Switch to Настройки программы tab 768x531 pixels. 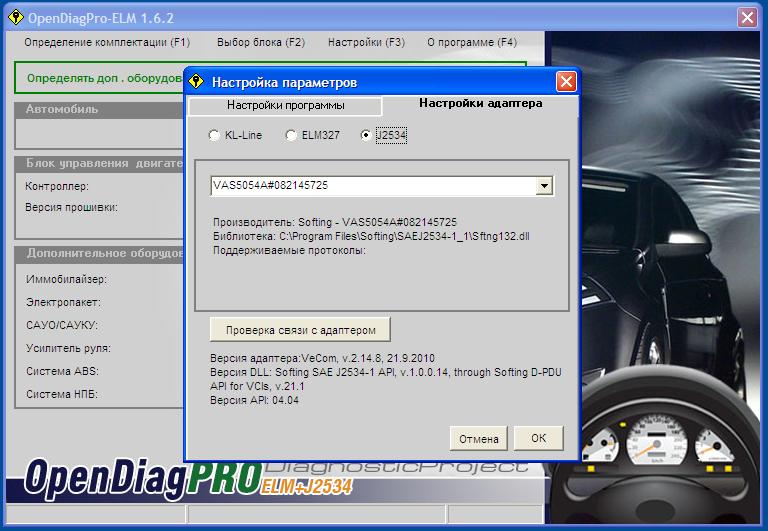[x=285, y=105]
